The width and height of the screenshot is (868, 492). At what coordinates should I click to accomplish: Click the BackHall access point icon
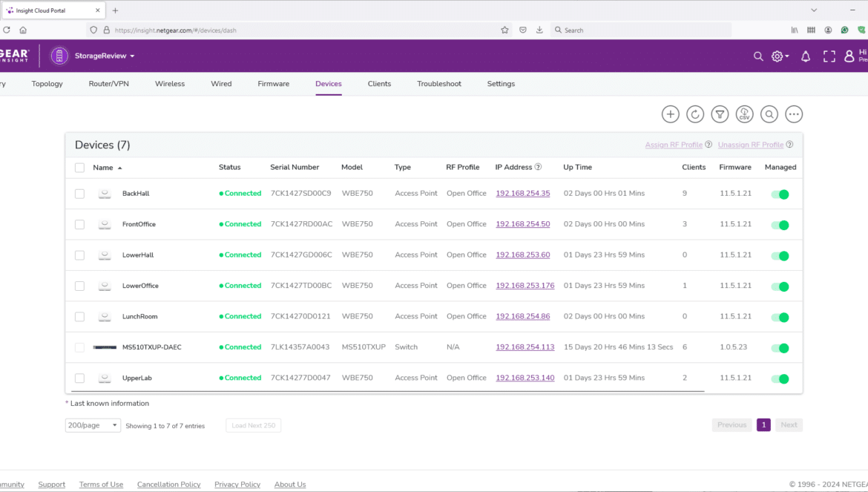104,193
